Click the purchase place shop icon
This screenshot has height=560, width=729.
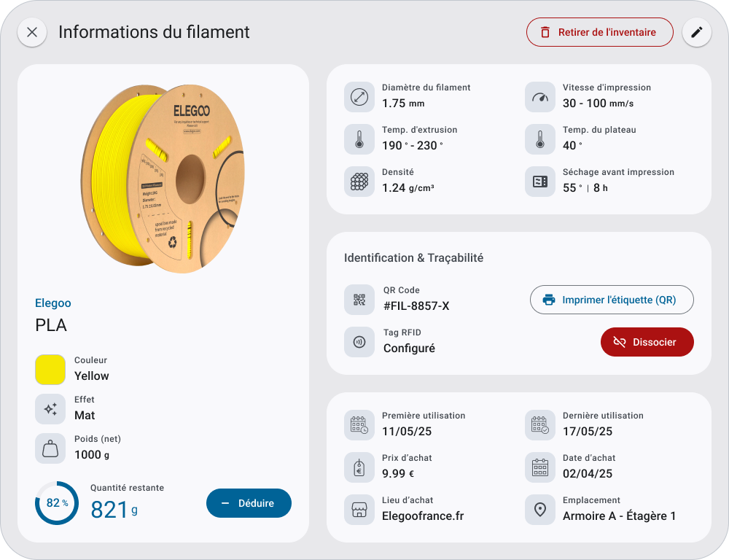359,509
